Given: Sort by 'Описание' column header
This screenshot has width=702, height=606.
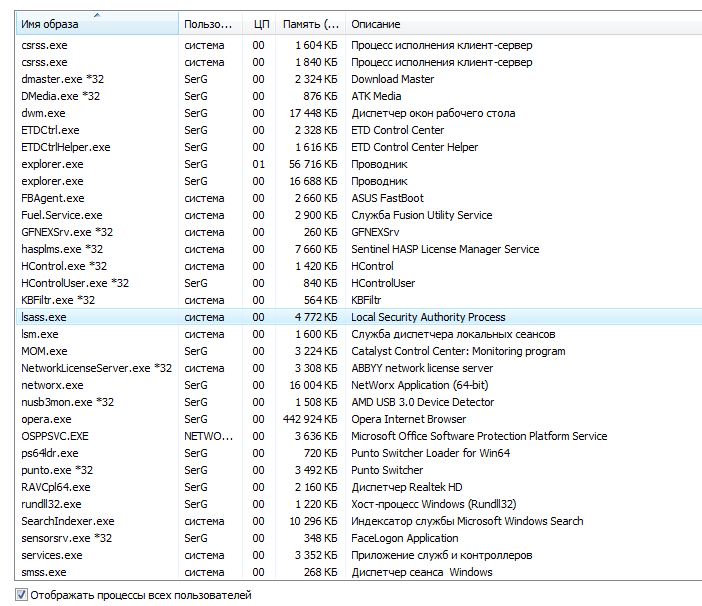Looking at the screenshot, I should coord(524,24).
